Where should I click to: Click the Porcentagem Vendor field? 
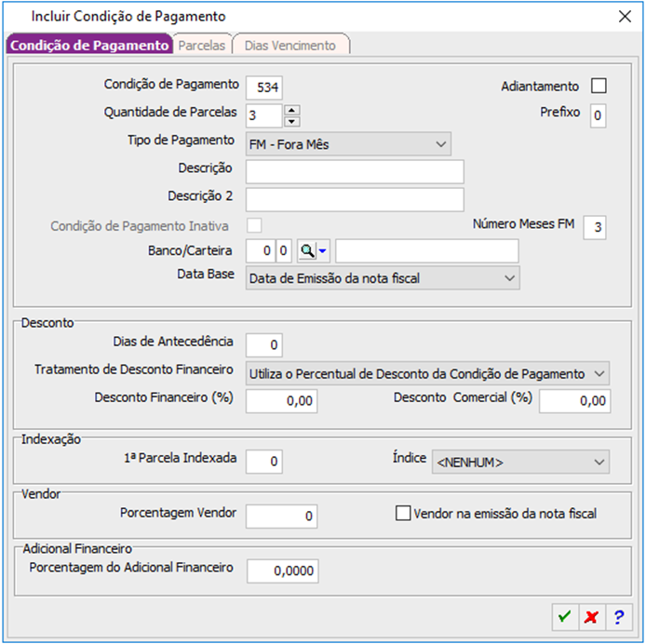tap(281, 516)
